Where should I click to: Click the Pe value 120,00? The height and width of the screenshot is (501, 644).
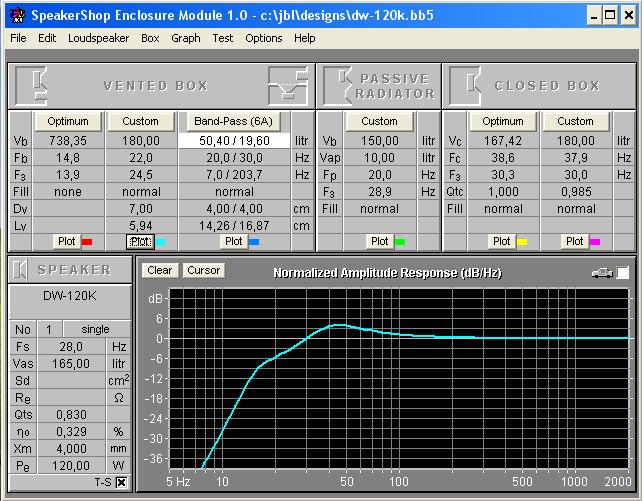pos(71,466)
